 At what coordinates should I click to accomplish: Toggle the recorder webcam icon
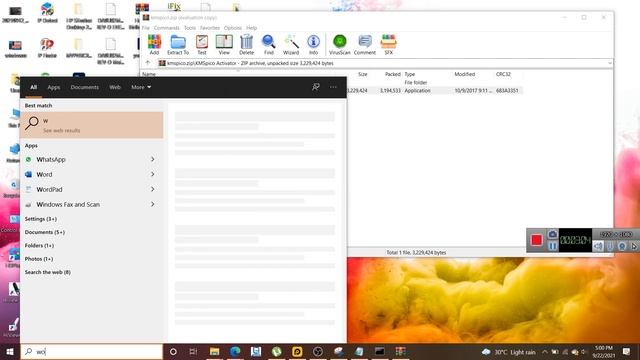(622, 246)
